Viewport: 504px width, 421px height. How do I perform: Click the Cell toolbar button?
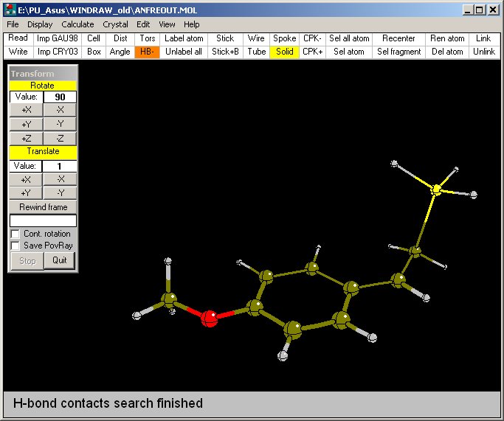click(x=94, y=38)
